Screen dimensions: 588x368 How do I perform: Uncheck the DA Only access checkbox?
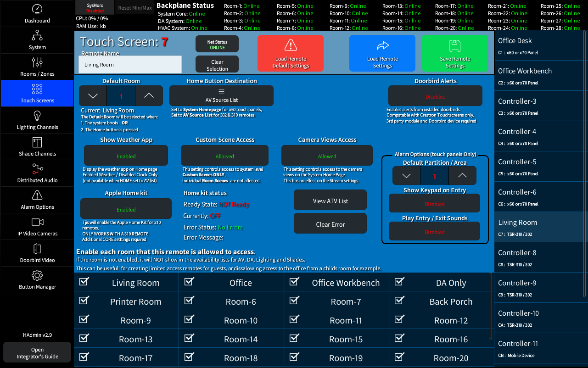coord(399,282)
